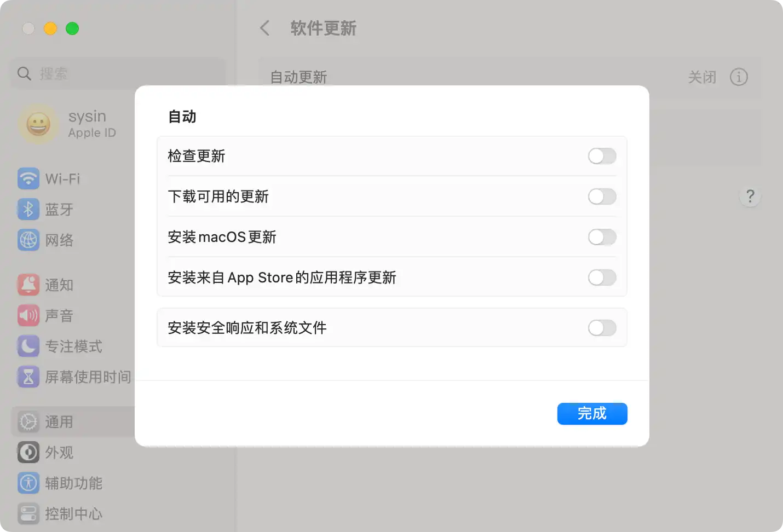Go back with the chevron beside 软件更新

click(x=264, y=28)
